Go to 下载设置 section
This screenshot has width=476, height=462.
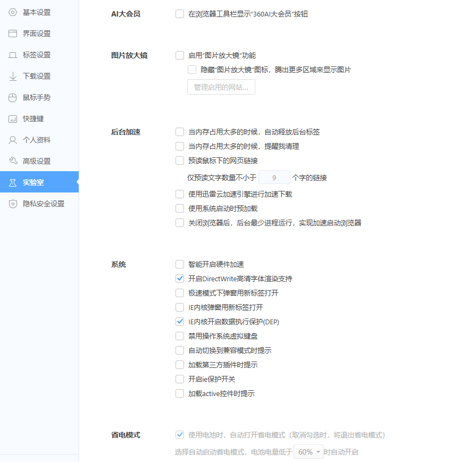[39, 76]
